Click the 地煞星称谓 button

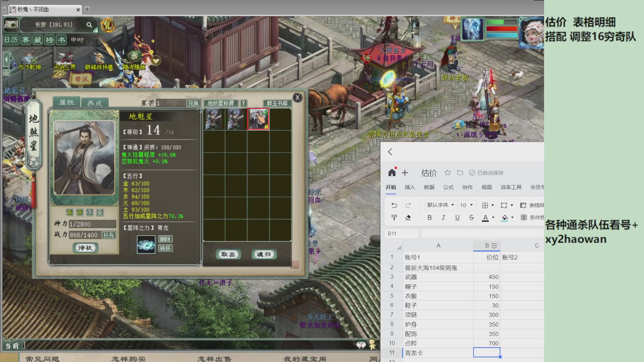pyautogui.click(x=221, y=103)
